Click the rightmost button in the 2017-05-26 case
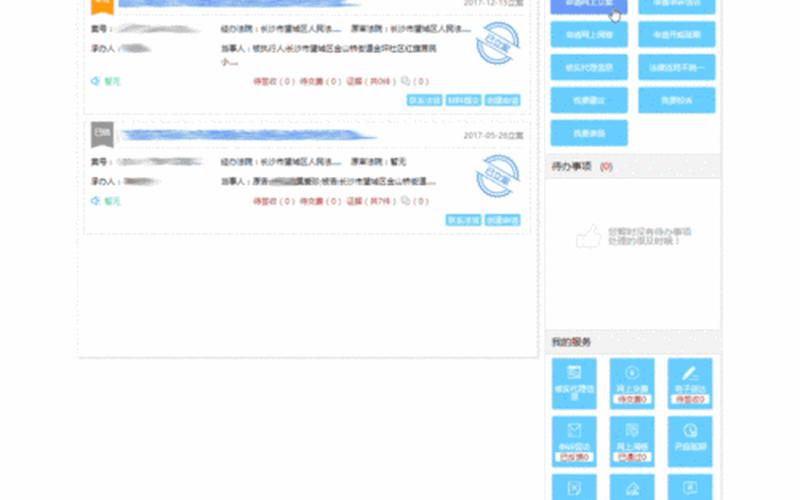Image resolution: width=800 pixels, height=500 pixels. coord(503,220)
